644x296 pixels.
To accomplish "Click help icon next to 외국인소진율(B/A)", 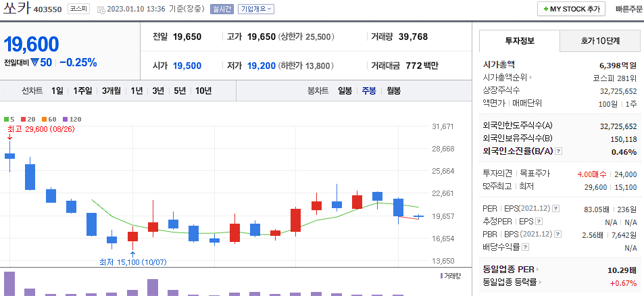I will pyautogui.click(x=558, y=151).
